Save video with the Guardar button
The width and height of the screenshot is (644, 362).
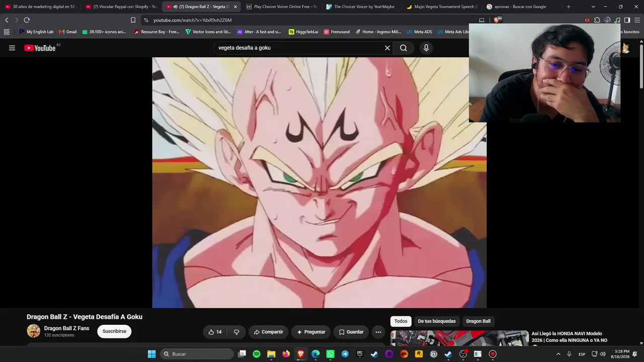(351, 332)
